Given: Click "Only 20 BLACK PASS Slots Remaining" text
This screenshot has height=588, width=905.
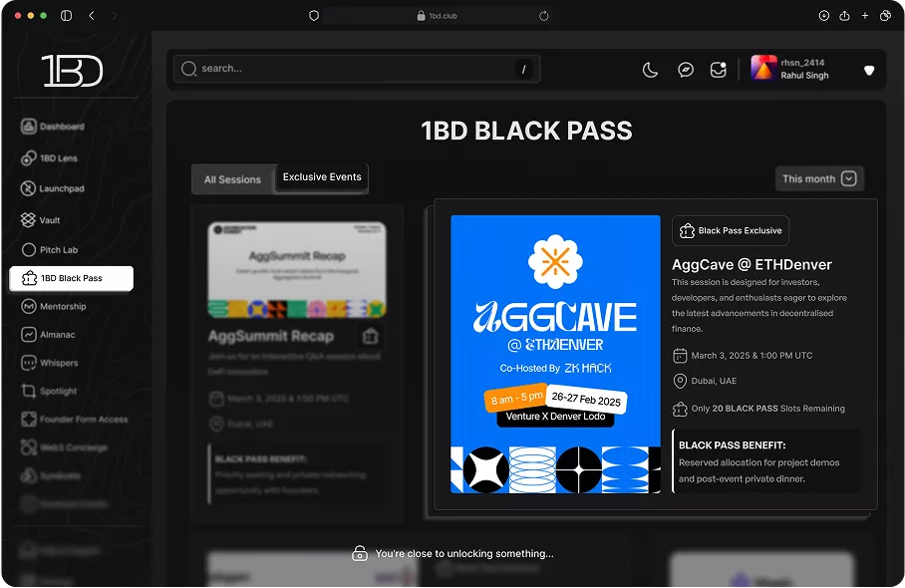Looking at the screenshot, I should [767, 409].
